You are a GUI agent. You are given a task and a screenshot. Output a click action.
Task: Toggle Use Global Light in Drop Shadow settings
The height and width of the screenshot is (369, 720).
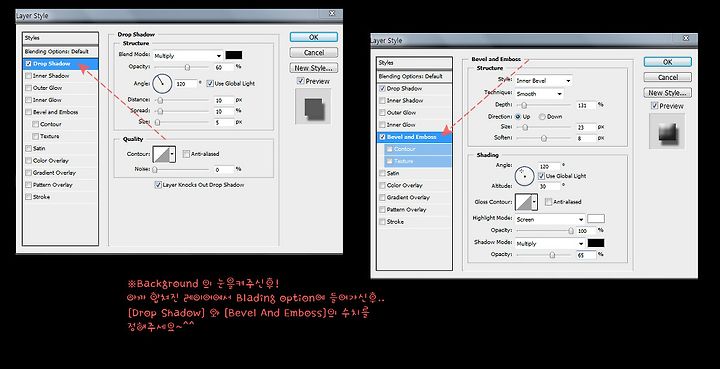(x=210, y=84)
